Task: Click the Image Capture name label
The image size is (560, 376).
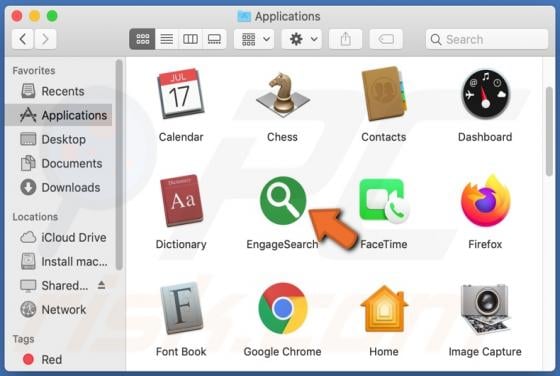Action: [485, 351]
